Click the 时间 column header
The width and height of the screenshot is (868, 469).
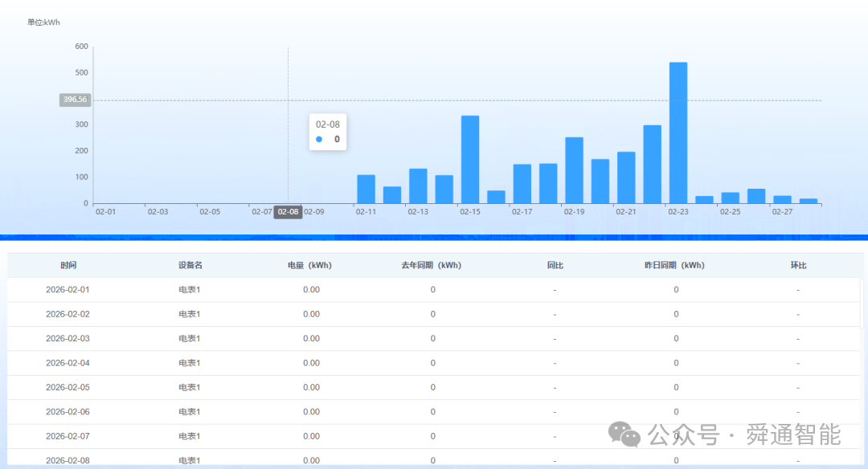[68, 265]
